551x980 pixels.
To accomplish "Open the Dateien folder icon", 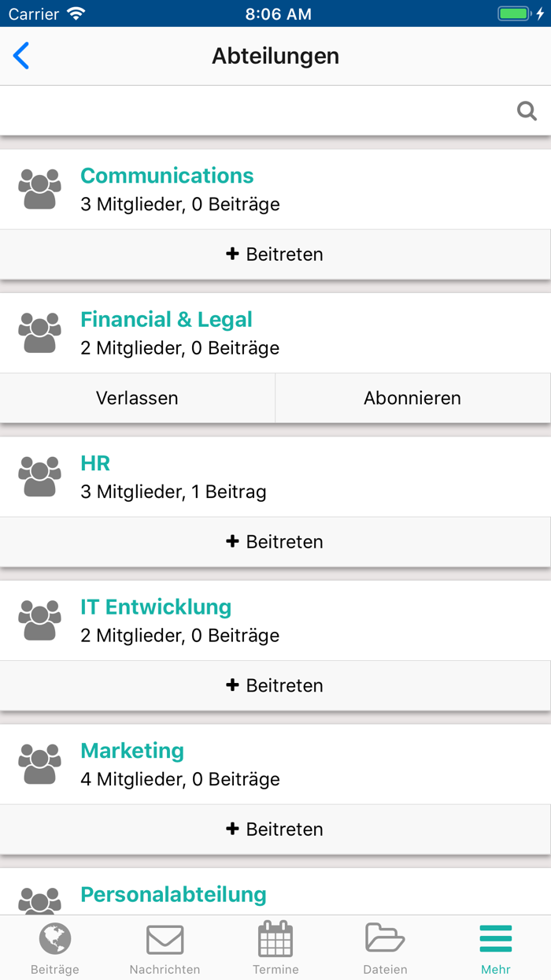I will click(385, 938).
